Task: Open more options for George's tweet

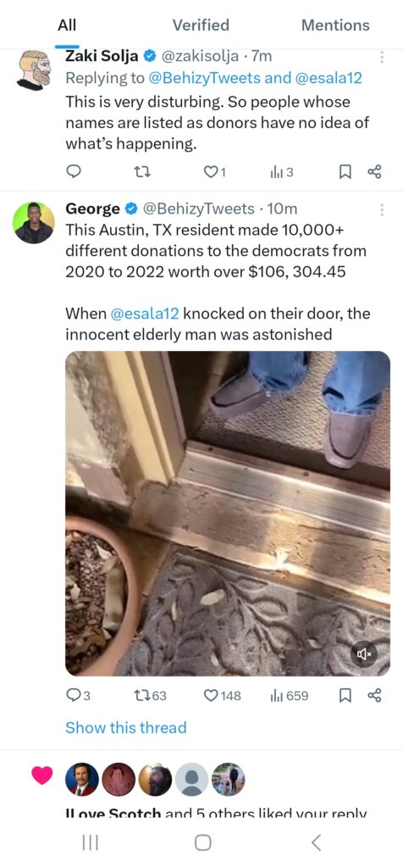Action: point(382,209)
